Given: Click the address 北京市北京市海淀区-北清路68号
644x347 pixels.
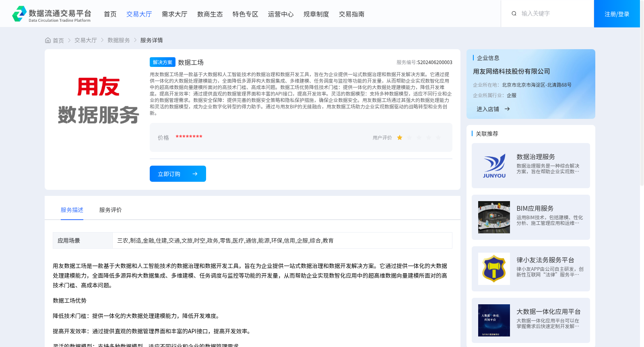Looking at the screenshot, I should point(537,85).
